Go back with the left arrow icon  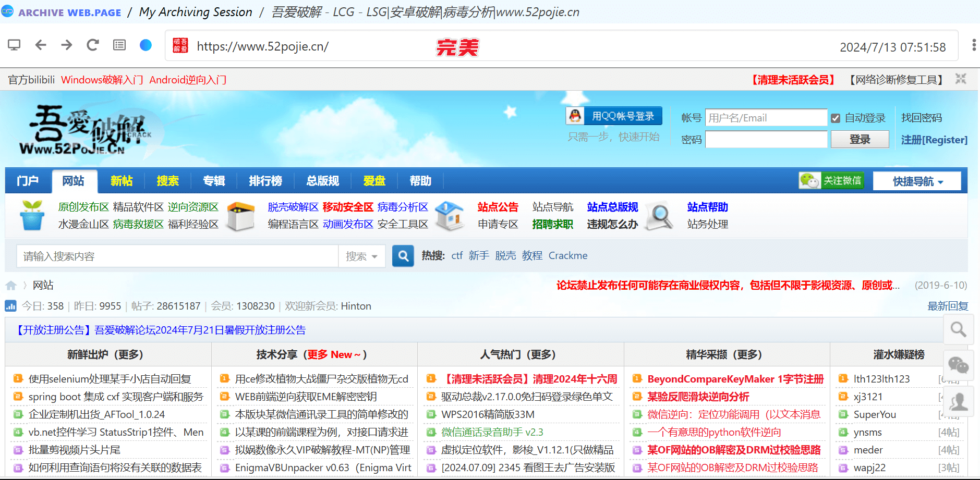(x=41, y=45)
